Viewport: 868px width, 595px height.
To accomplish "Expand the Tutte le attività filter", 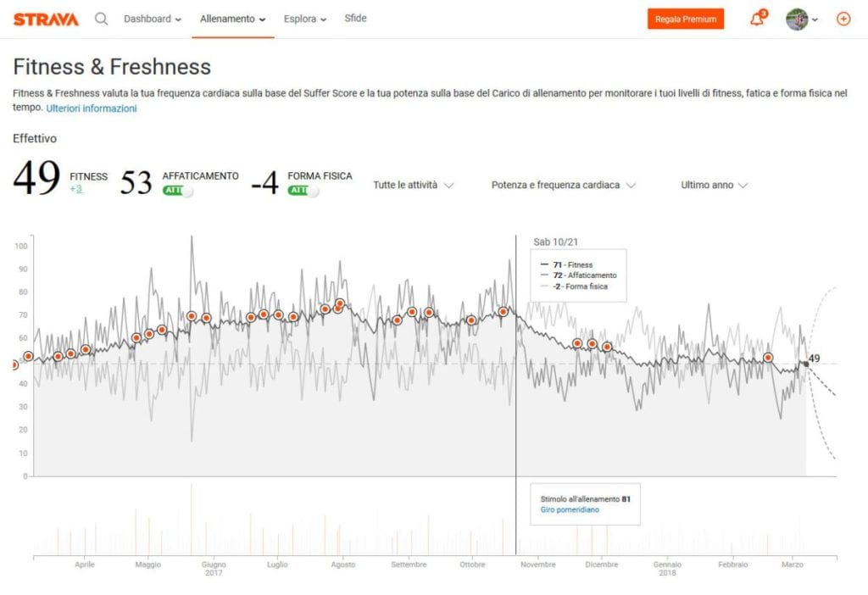I will (413, 185).
